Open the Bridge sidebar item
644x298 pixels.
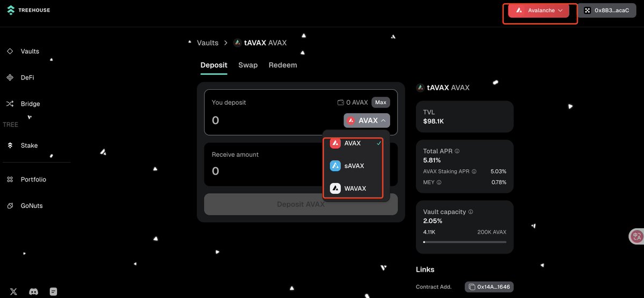click(x=30, y=104)
